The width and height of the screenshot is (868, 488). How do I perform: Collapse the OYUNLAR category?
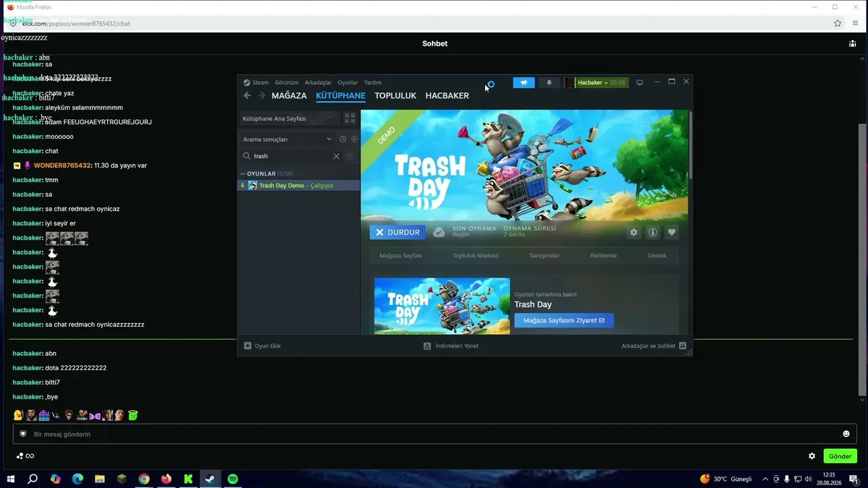tap(243, 174)
